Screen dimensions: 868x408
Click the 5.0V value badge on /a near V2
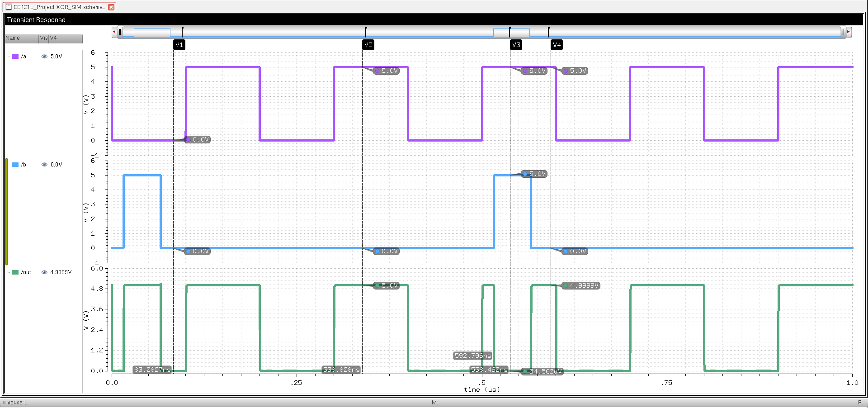(387, 71)
